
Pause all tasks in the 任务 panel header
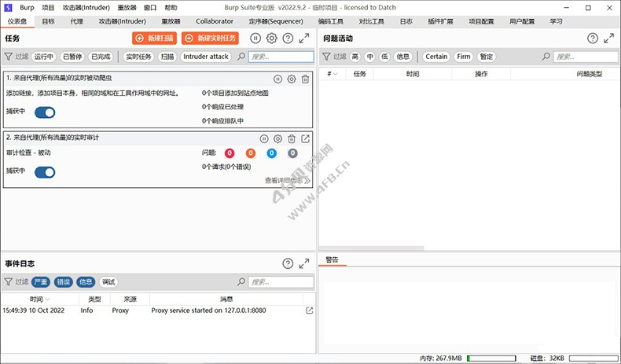click(x=256, y=39)
